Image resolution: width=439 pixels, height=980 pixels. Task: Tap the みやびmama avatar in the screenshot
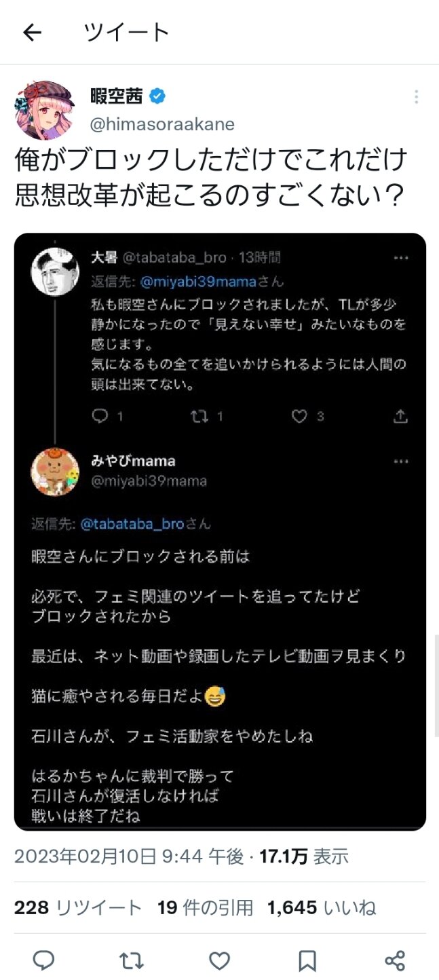56,472
